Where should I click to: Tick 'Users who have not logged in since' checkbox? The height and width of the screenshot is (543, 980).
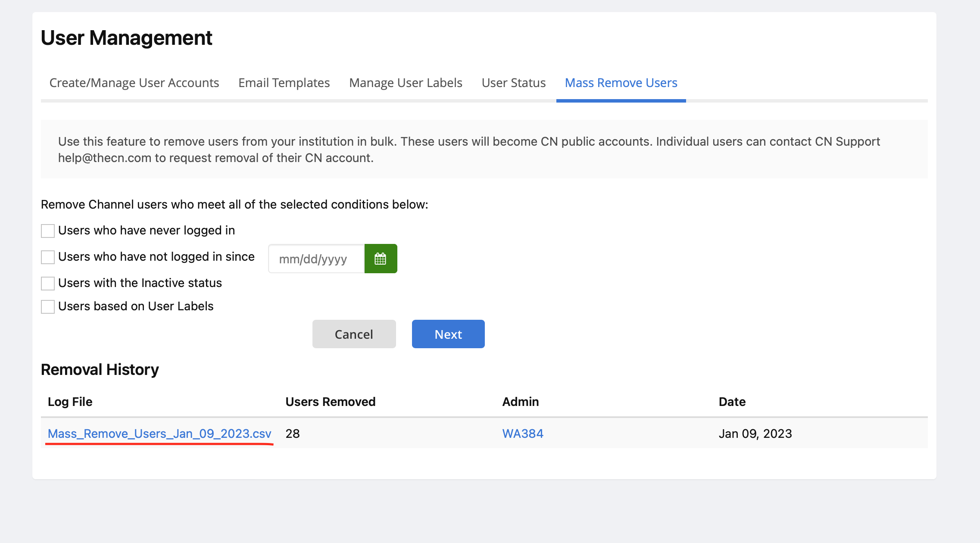(x=48, y=257)
